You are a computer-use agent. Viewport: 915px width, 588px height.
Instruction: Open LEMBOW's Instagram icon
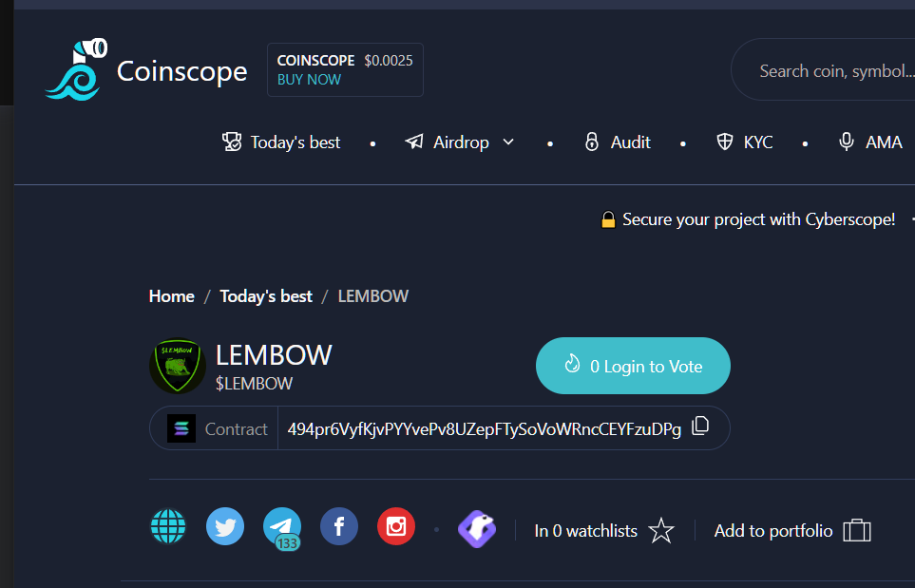click(x=396, y=527)
